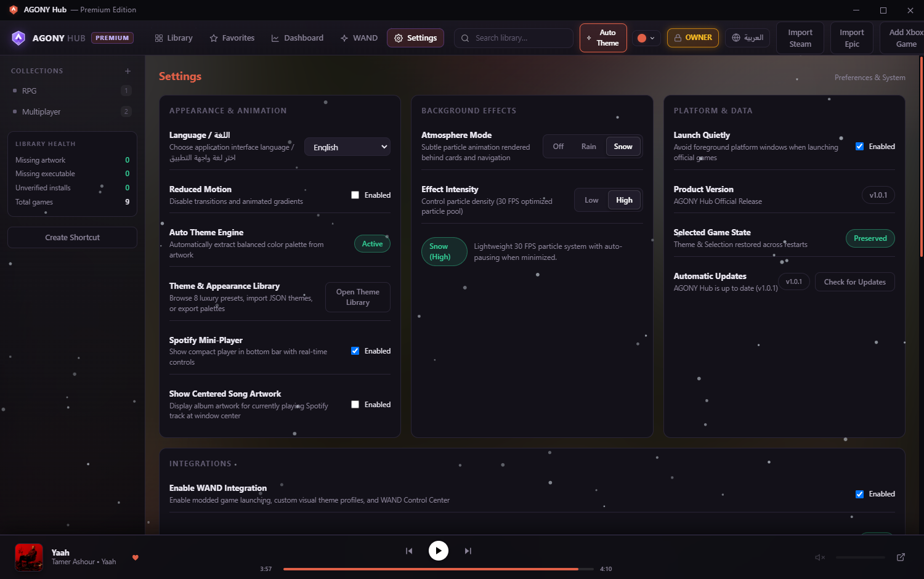Screen dimensions: 924x579
Task: Click the search magnifier icon
Action: coord(465,38)
